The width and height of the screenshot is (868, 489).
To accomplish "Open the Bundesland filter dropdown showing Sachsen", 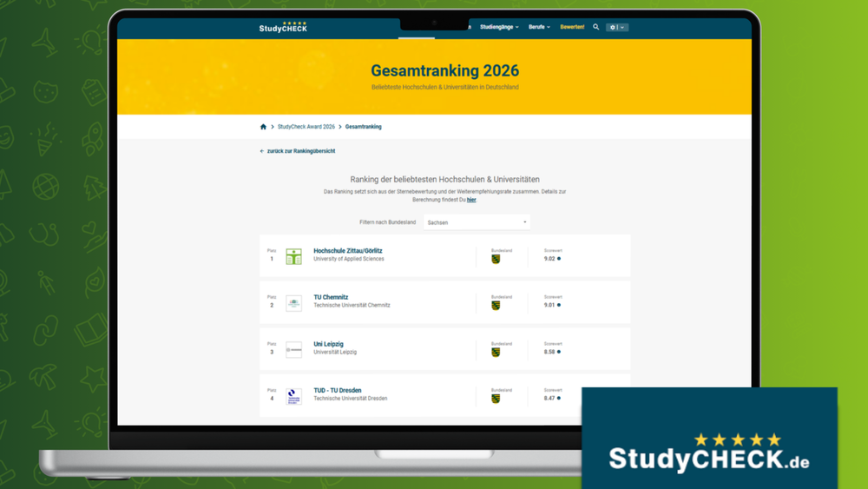I will [477, 222].
